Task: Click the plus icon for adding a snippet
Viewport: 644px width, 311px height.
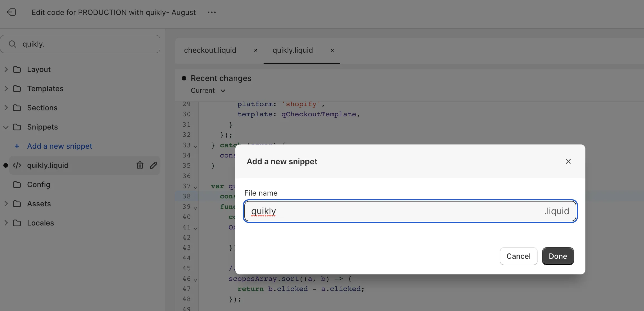Action: pyautogui.click(x=17, y=146)
